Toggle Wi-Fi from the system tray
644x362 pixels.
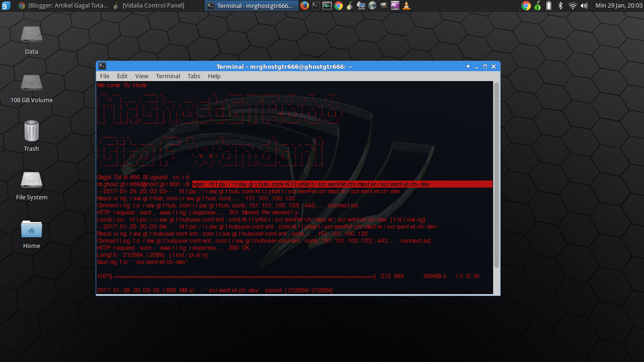[x=572, y=6]
